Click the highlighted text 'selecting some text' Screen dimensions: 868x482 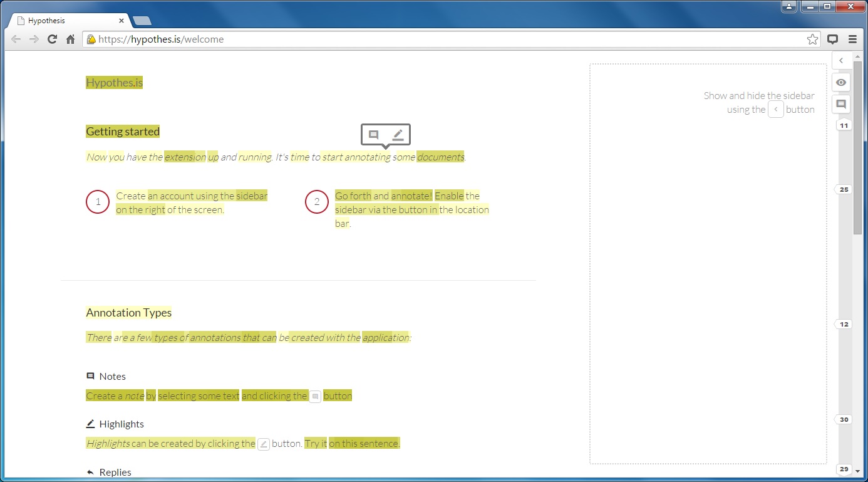click(199, 396)
